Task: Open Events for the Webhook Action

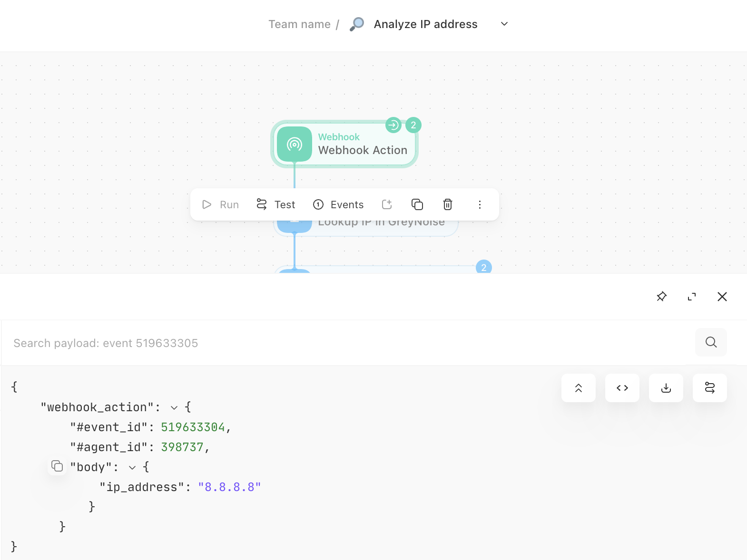Action: [x=338, y=204]
